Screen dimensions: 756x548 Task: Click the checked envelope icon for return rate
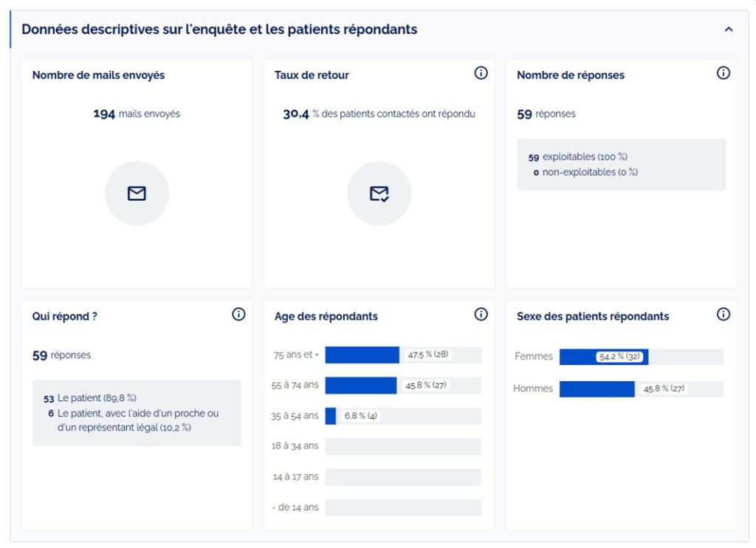tap(379, 193)
